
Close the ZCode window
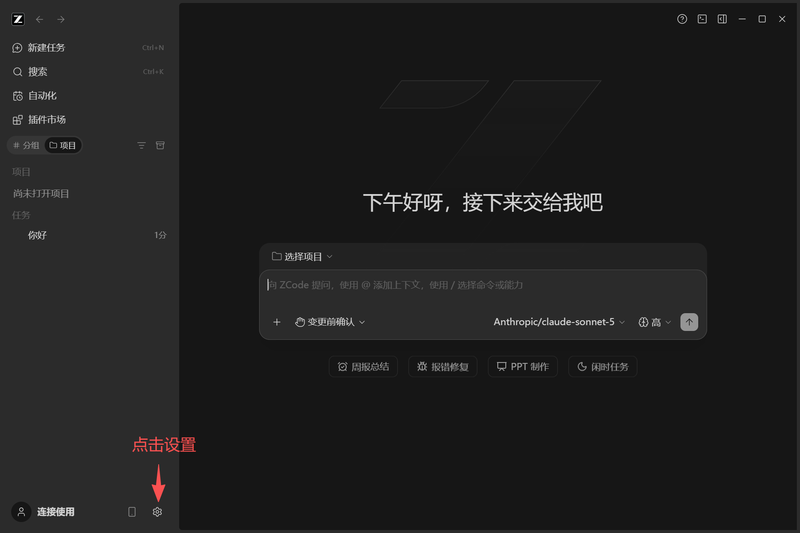click(782, 19)
